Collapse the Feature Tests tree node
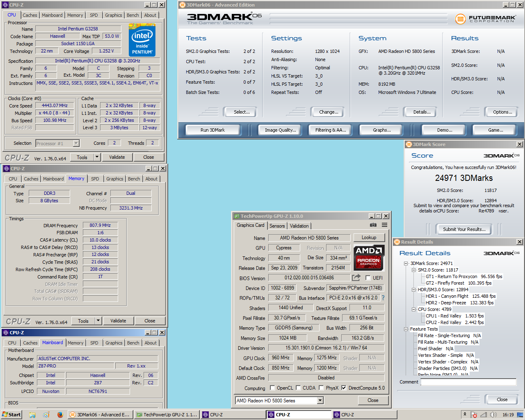This screenshot has height=420, width=525. click(406, 329)
